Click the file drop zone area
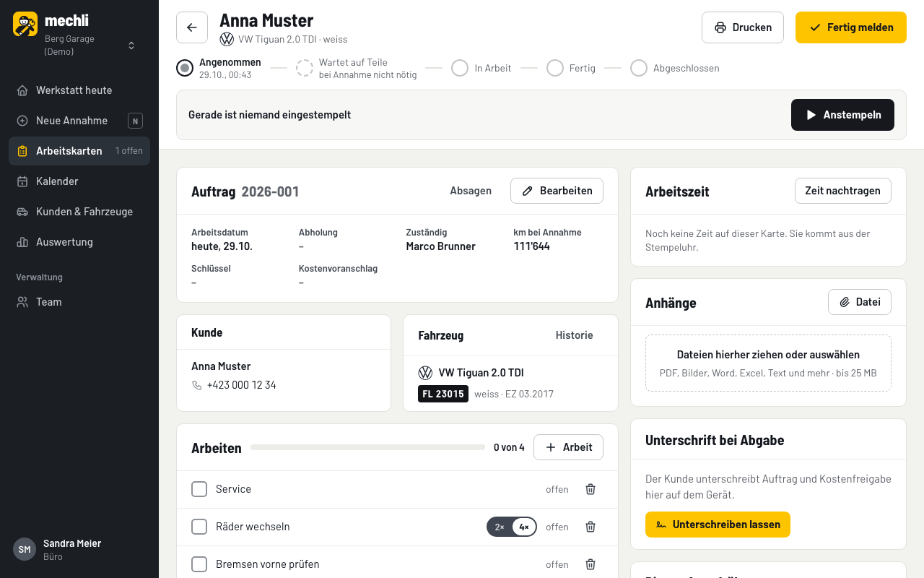Screen dimensions: 924x578 768,363
